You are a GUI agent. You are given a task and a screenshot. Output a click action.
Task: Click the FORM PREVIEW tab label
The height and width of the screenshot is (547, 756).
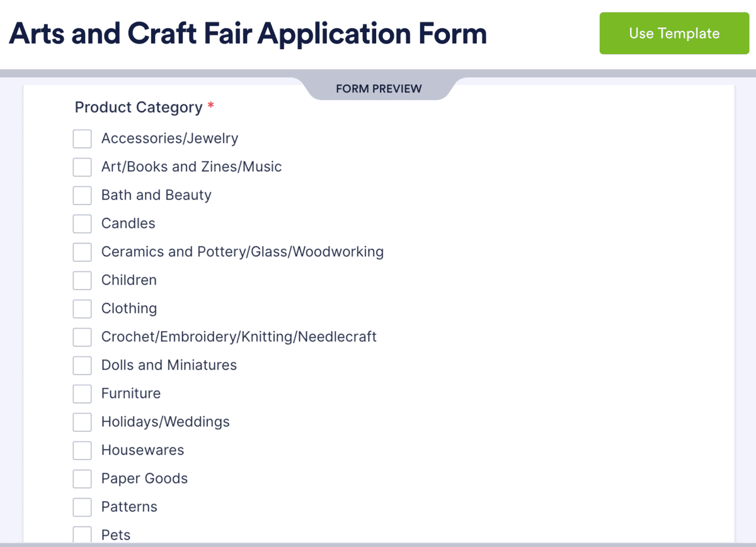pyautogui.click(x=379, y=89)
